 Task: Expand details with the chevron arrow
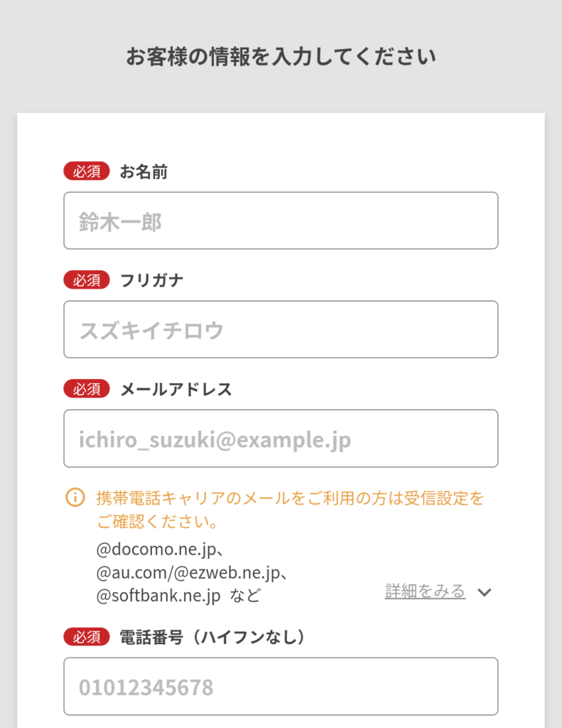[x=485, y=592]
